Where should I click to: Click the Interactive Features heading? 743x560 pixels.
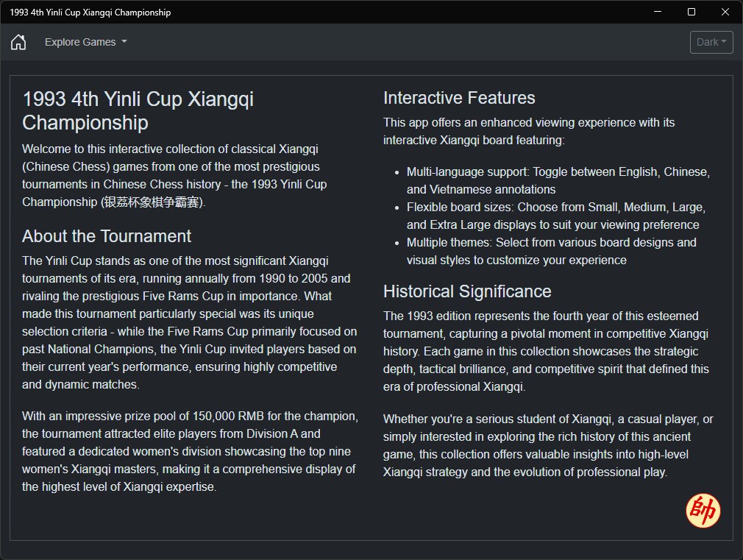coord(459,98)
